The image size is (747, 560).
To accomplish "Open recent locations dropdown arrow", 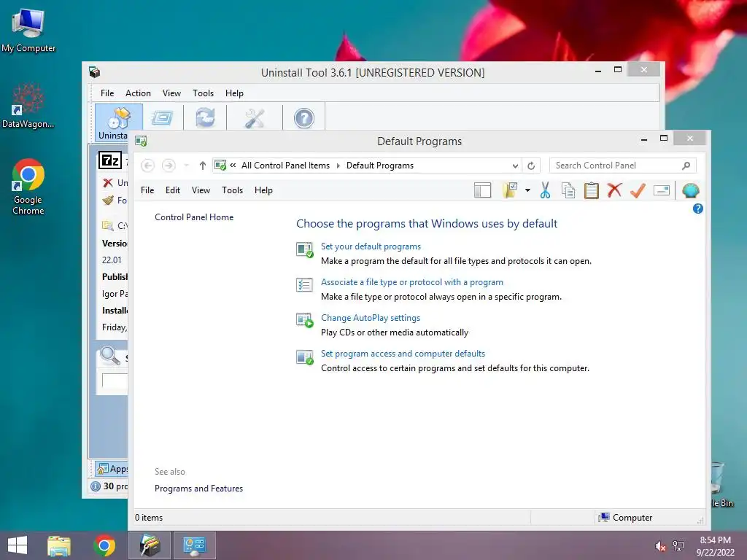I will coord(187,166).
